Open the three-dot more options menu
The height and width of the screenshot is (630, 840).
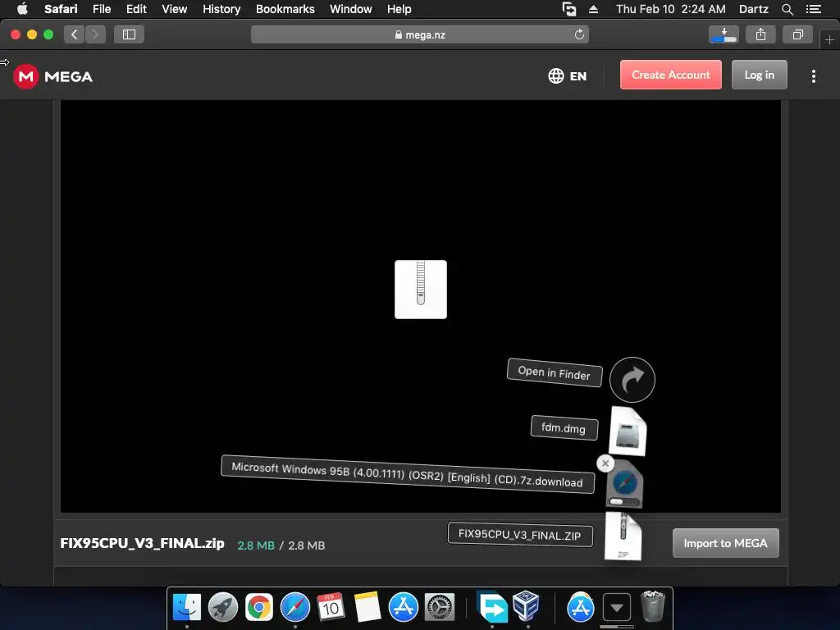pos(813,76)
